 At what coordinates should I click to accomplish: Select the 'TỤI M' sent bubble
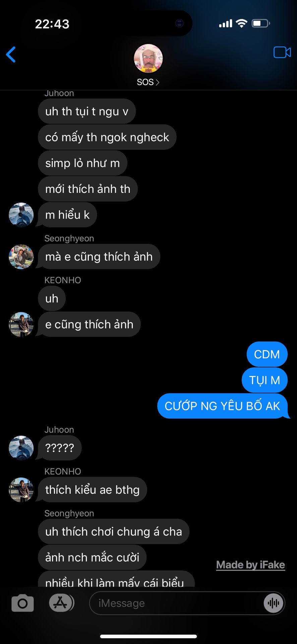(x=264, y=380)
